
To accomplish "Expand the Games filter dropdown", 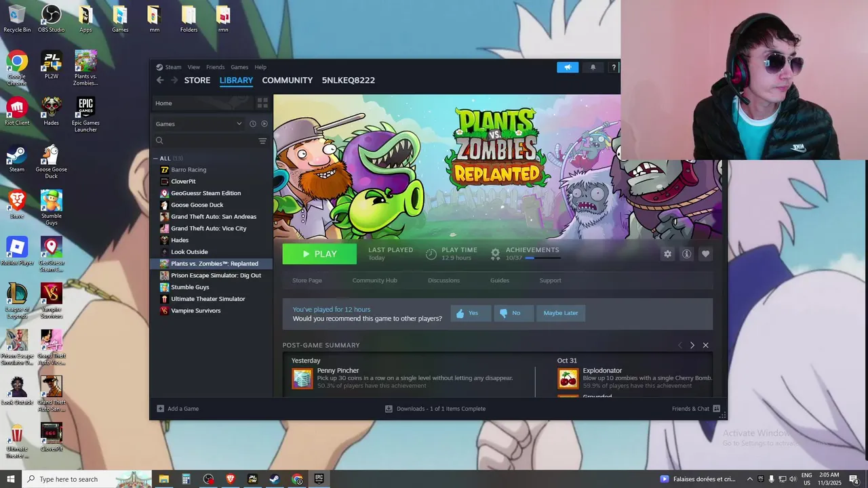I will click(199, 124).
